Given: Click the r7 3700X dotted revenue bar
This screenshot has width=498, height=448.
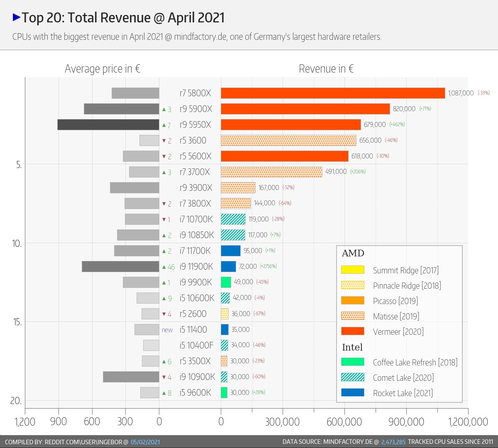Looking at the screenshot, I should [271, 172].
